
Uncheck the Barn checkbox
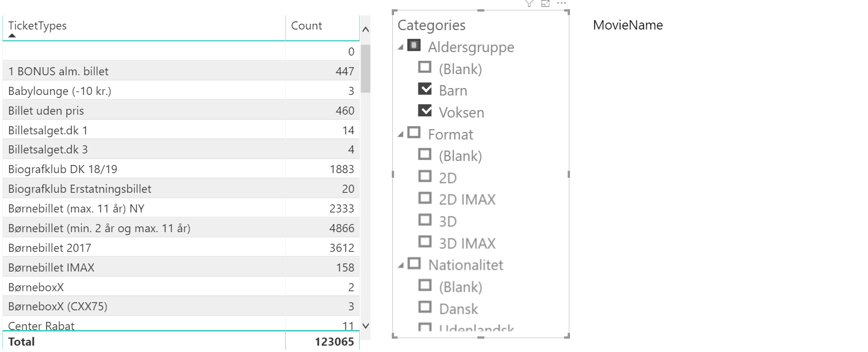pyautogui.click(x=425, y=89)
